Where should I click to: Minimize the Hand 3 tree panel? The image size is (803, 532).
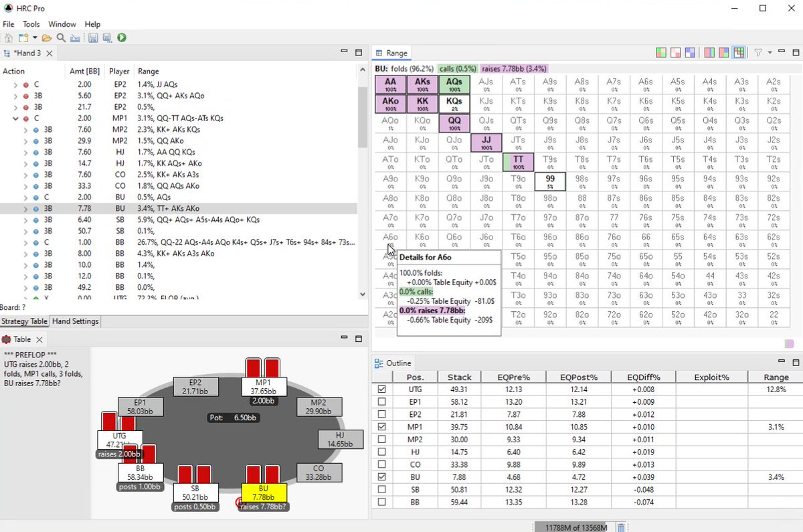(x=345, y=52)
